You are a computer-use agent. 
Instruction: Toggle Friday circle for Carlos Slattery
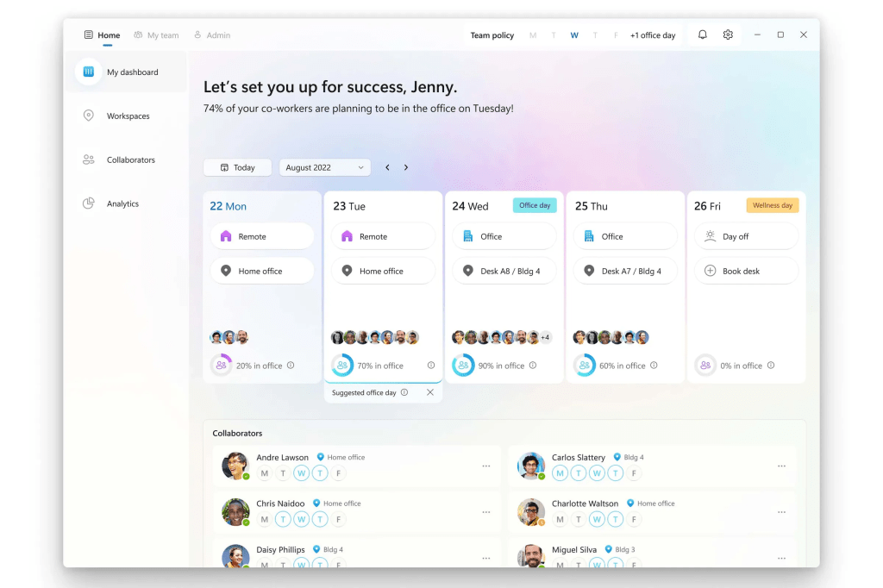pyautogui.click(x=634, y=473)
